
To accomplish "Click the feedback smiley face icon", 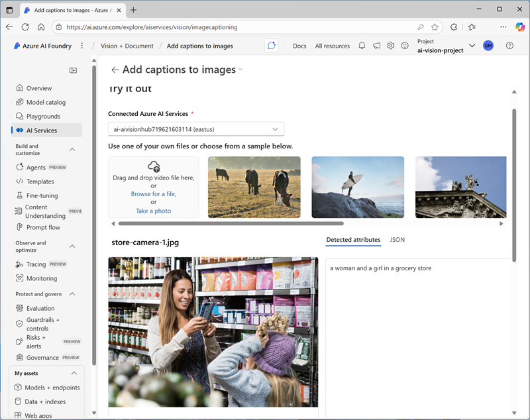I will [x=405, y=46].
